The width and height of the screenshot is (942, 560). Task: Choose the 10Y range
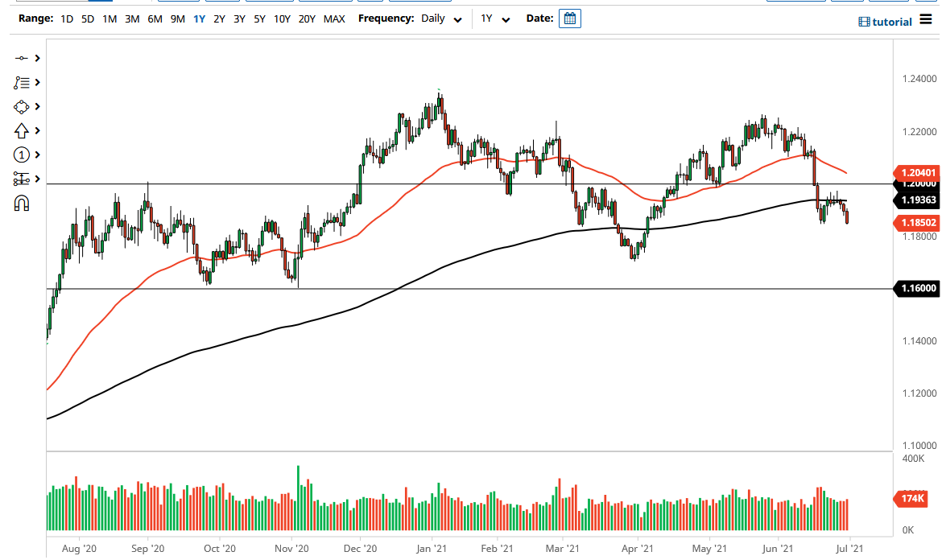282,19
